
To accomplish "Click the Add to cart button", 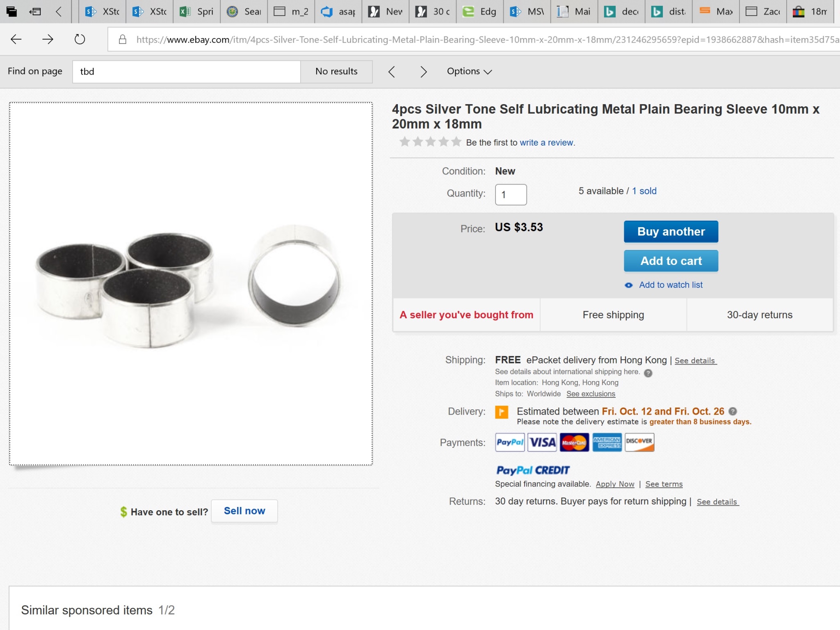I will (x=671, y=261).
